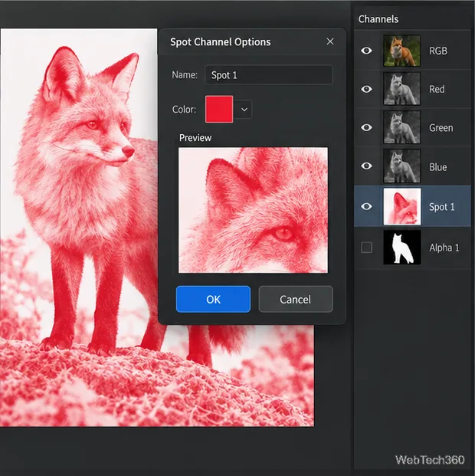Confirm with the OK button

pyautogui.click(x=214, y=300)
